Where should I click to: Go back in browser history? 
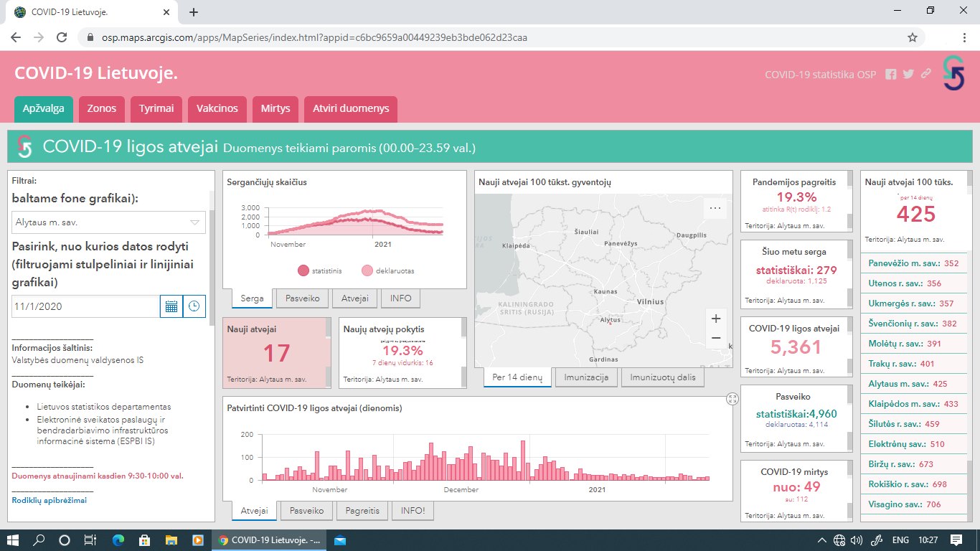pos(16,37)
